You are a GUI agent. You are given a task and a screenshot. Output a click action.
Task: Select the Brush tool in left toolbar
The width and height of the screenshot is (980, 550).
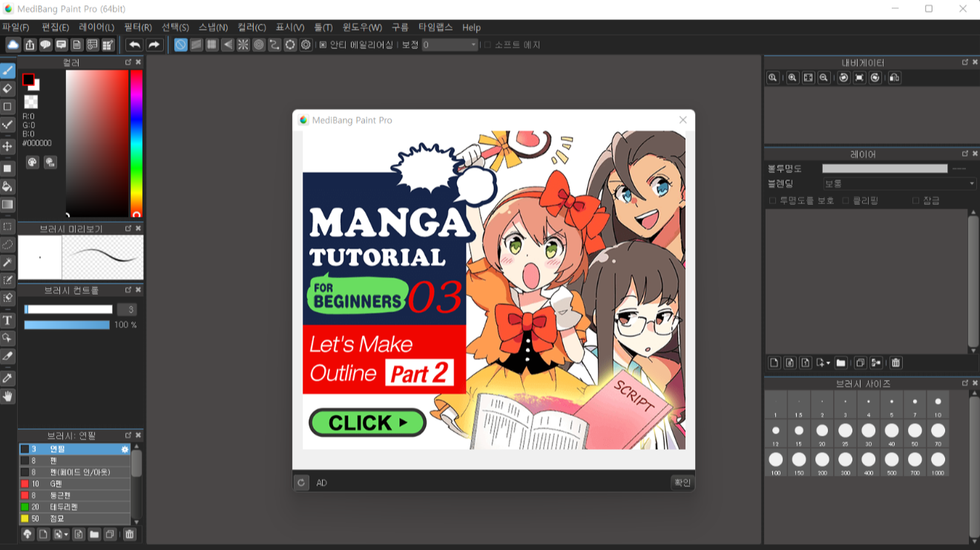(x=7, y=71)
